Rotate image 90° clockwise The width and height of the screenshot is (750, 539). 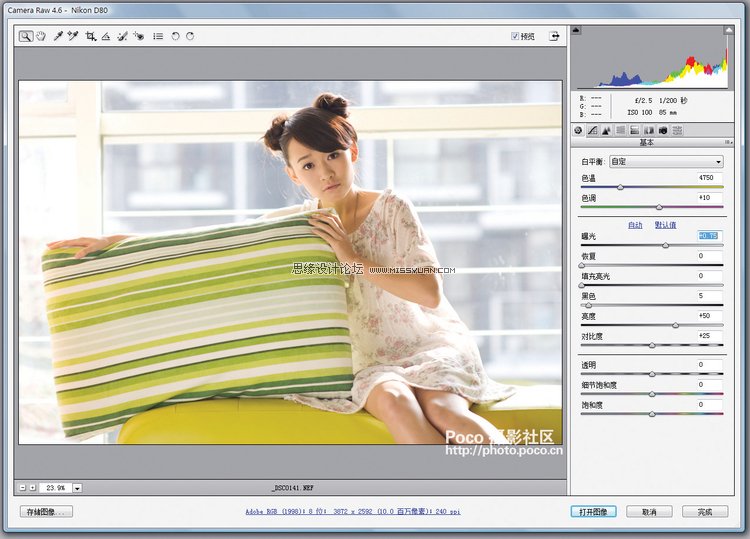pyautogui.click(x=190, y=36)
